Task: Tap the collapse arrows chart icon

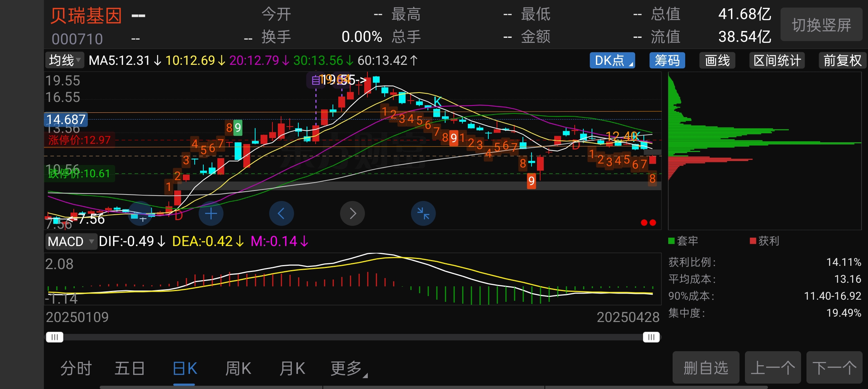Action: point(423,214)
